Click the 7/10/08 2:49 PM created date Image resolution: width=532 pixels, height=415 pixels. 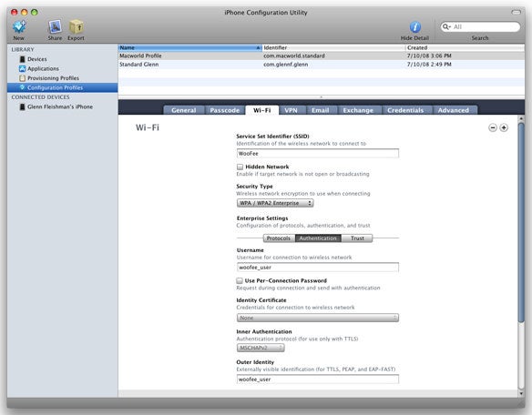429,65
